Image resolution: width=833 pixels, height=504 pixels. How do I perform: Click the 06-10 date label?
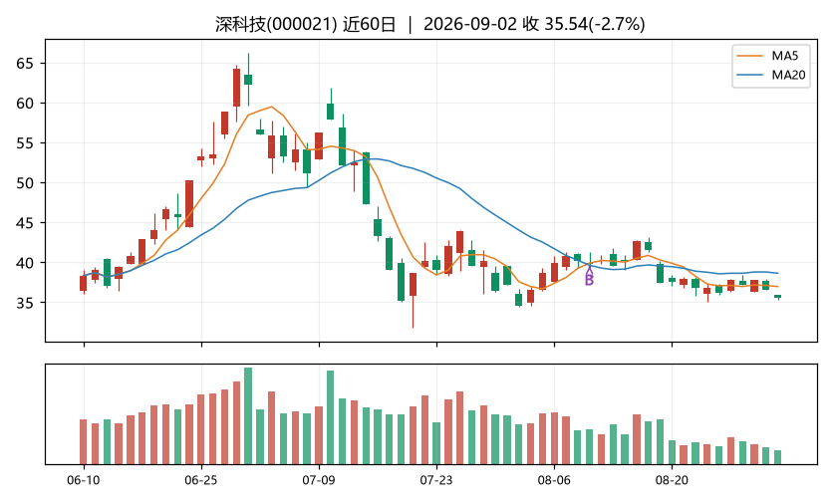84,481
